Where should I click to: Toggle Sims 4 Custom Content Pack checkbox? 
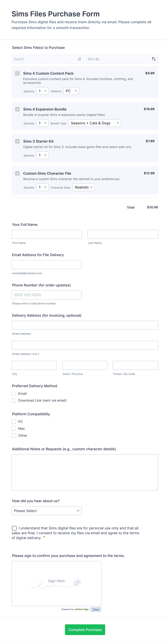[x=17, y=73]
